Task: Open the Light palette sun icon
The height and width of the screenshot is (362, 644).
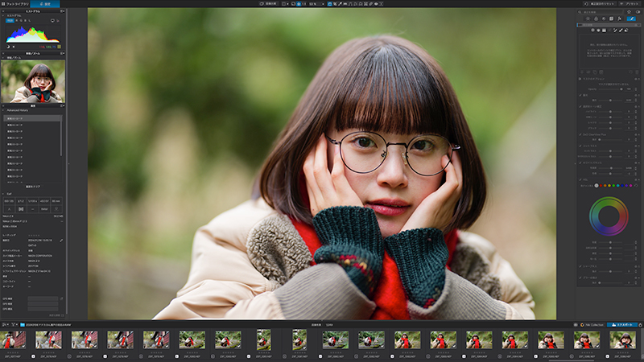Action: (588, 19)
